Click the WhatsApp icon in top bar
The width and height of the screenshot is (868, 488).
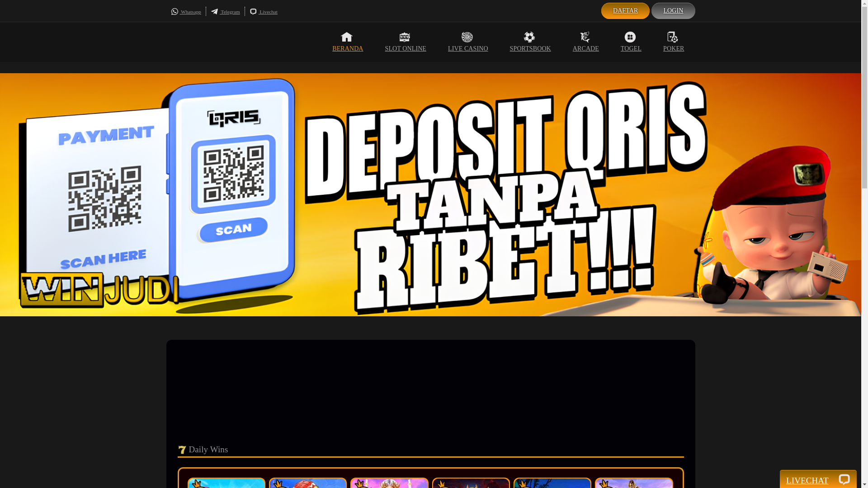click(175, 12)
